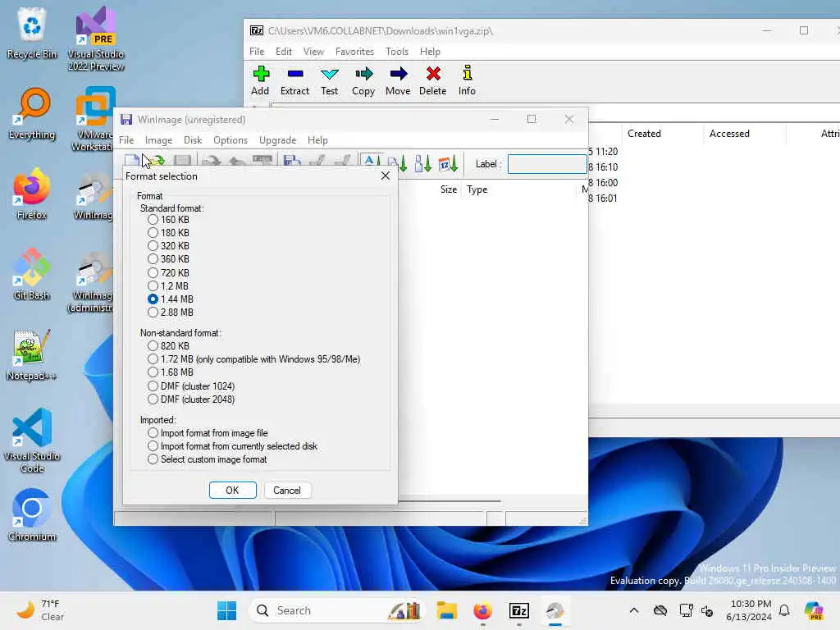Open notifications bell in system tray
Viewport: 840px width, 630px height.
784,610
